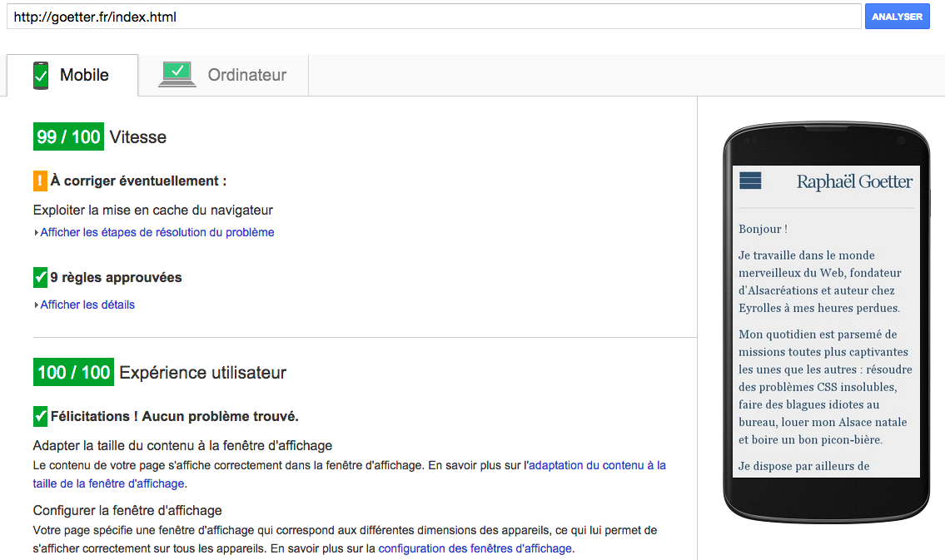
Task: Expand Afficher les détails of approved rules
Action: pyautogui.click(x=87, y=305)
